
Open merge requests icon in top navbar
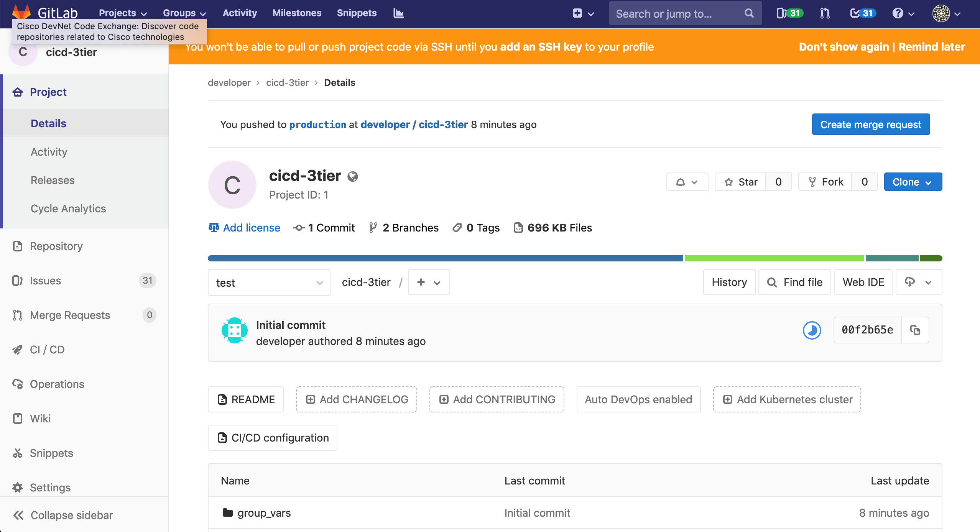point(825,13)
